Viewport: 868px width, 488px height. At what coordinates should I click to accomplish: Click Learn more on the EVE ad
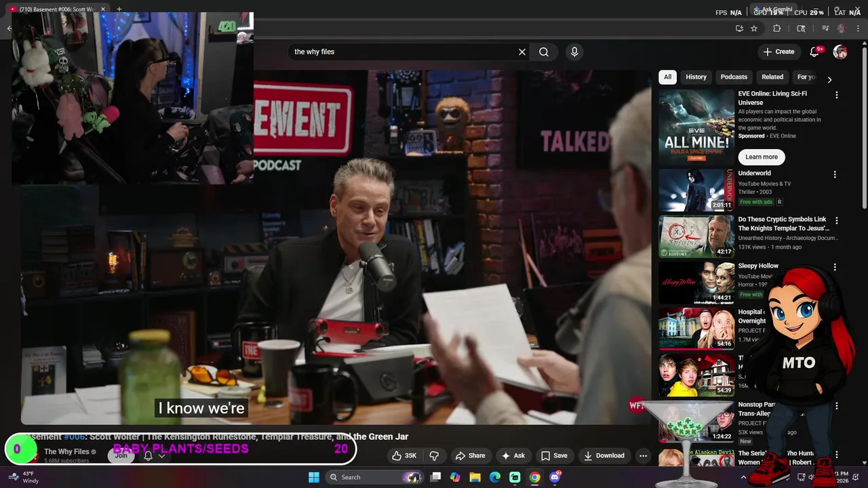[x=762, y=157]
